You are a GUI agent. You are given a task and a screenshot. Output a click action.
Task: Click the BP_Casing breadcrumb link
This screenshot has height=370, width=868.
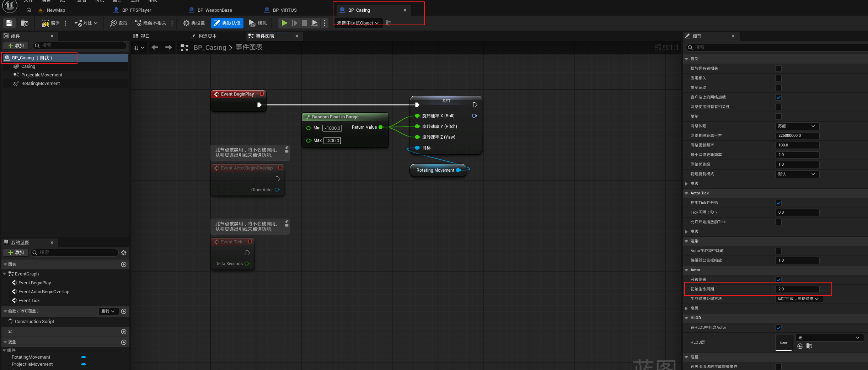(x=210, y=48)
